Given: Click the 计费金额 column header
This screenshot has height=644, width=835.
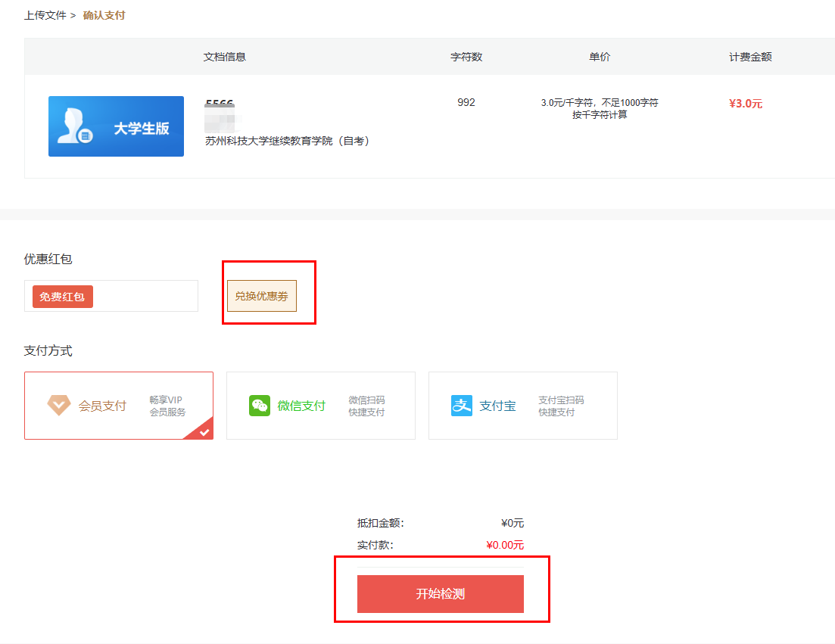Looking at the screenshot, I should [750, 57].
